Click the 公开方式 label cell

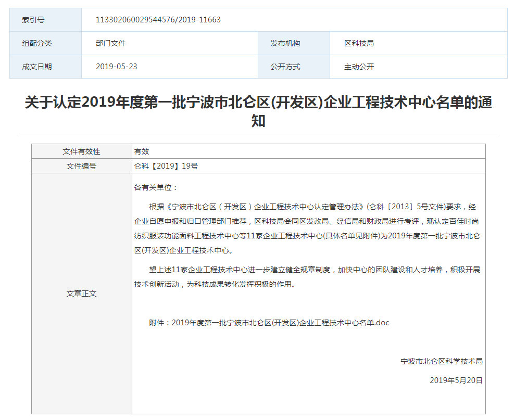click(x=285, y=67)
